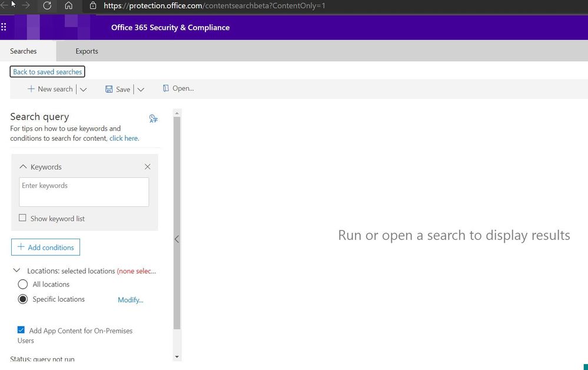Click the Modify... locations link
Viewport: 588px width, 370px height.
[131, 300]
